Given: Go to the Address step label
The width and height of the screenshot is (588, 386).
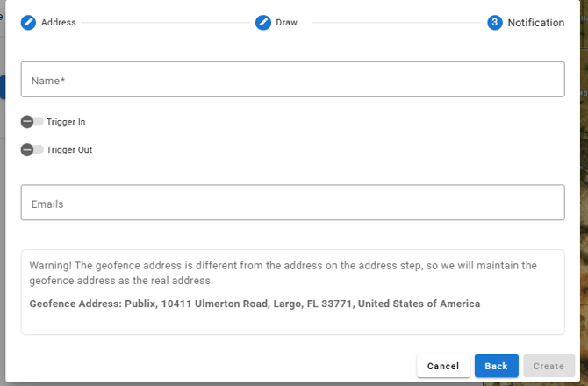Looking at the screenshot, I should 59,23.
